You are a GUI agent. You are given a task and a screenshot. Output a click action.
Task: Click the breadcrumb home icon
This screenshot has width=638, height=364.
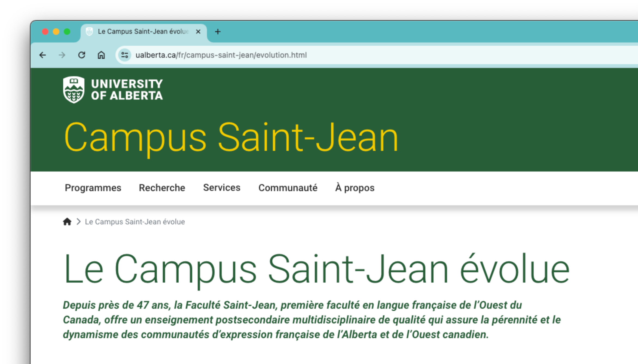[67, 222]
